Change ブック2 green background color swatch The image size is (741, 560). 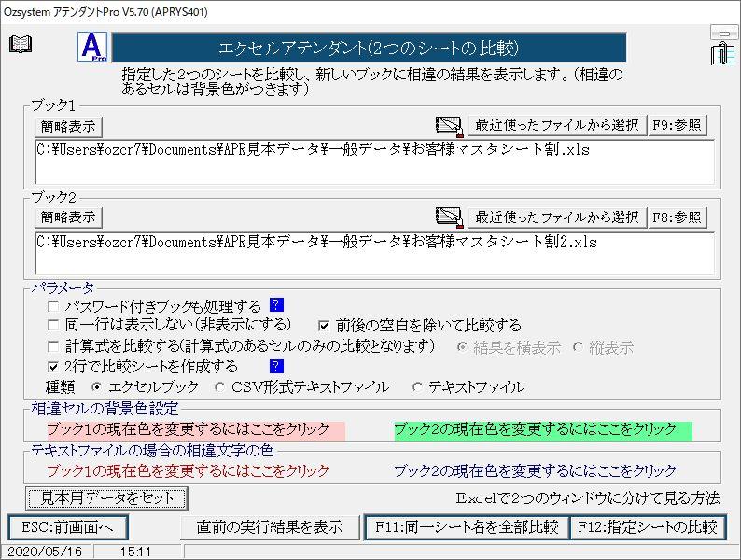pyautogui.click(x=543, y=430)
